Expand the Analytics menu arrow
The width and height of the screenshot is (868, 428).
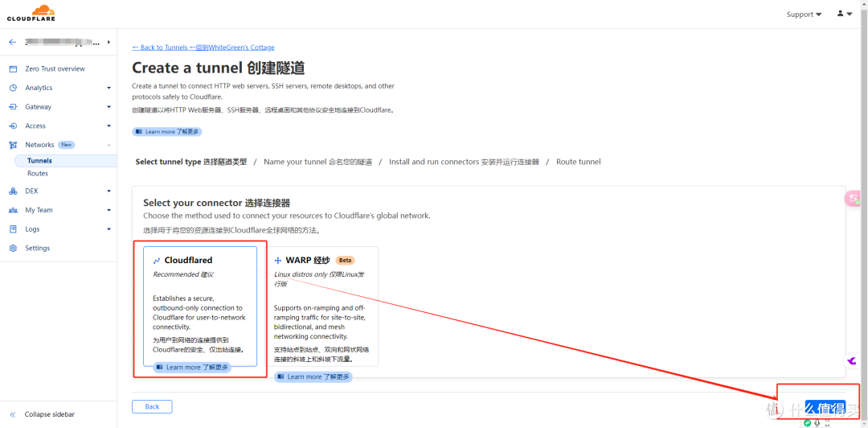[108, 88]
